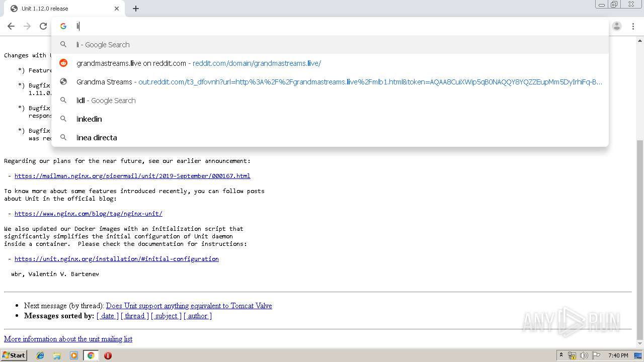This screenshot has width=644, height=362.
Task: Click the network tray icon
Action: pyautogui.click(x=572, y=355)
